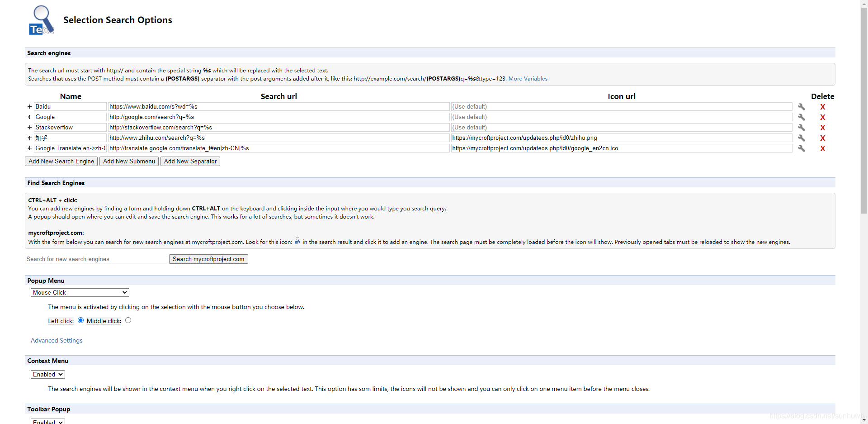This screenshot has width=868, height=424.
Task: Edit the stackoverflow.com search url field
Action: [278, 128]
